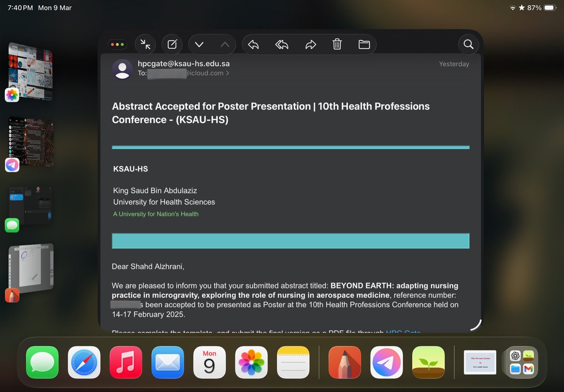Viewport: 564px width, 392px height.
Task: Expand recipient details chevron after icloud.com
Action: [x=228, y=73]
